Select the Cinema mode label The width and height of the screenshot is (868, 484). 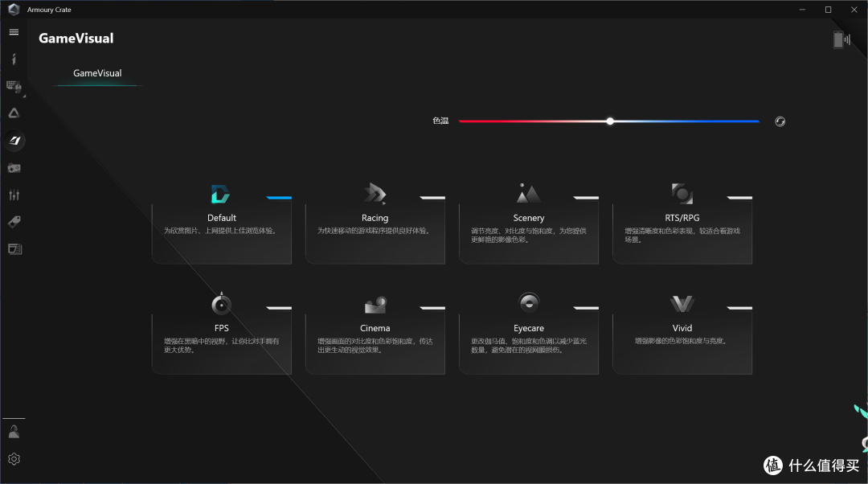(x=375, y=328)
